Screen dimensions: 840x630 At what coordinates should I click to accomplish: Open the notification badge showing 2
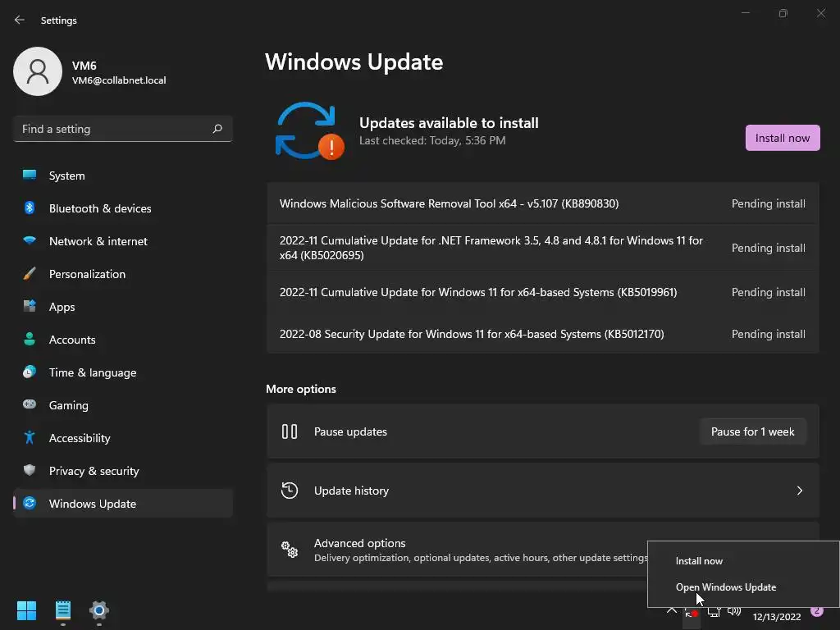817,610
